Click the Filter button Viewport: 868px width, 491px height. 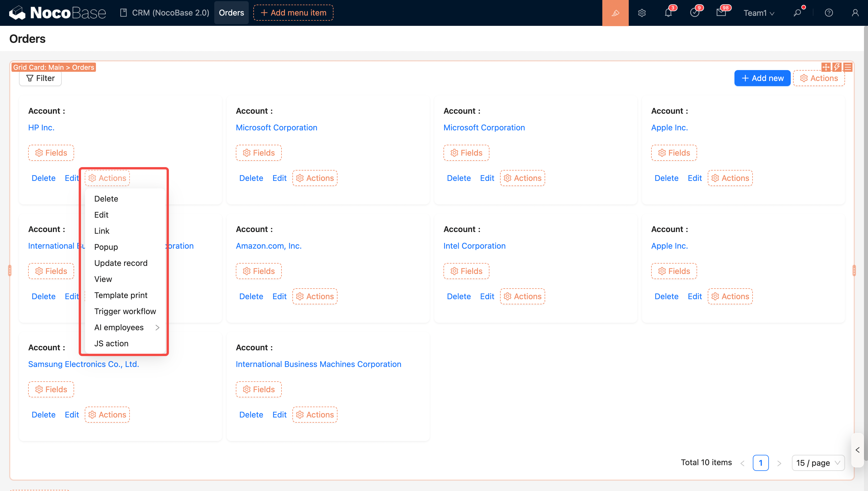pos(40,78)
